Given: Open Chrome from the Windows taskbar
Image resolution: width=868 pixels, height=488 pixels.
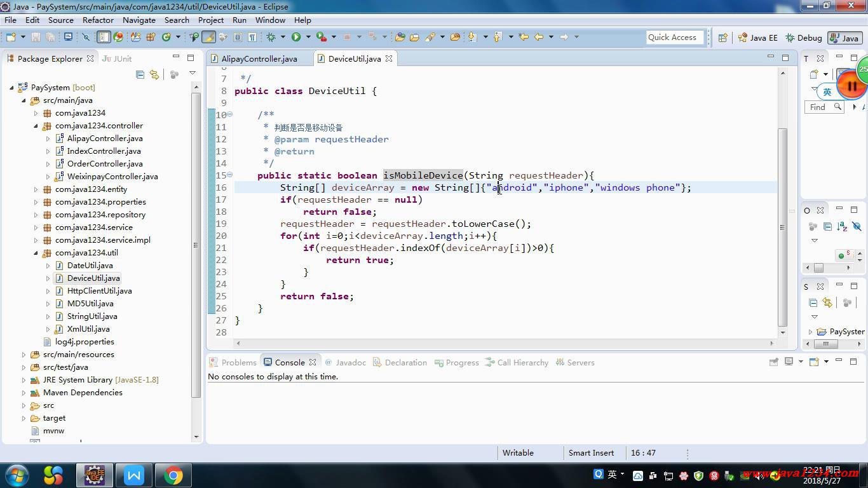Looking at the screenshot, I should click(x=173, y=475).
